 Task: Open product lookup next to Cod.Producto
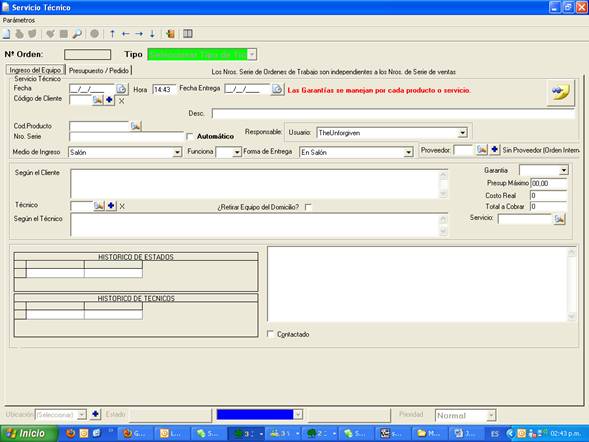136,126
